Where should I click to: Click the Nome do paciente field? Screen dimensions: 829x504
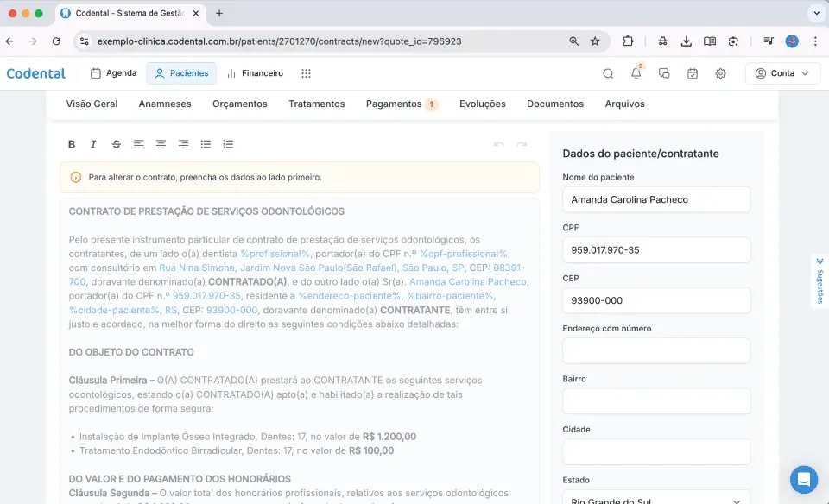[x=656, y=199]
